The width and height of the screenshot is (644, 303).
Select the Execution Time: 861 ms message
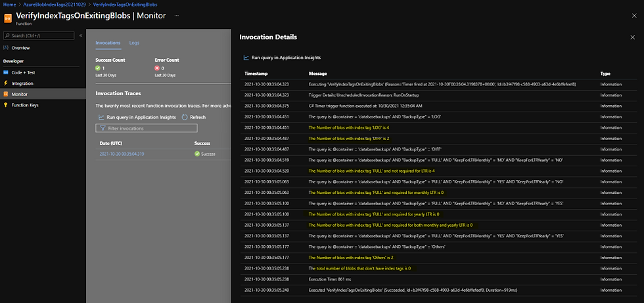[x=329, y=279]
